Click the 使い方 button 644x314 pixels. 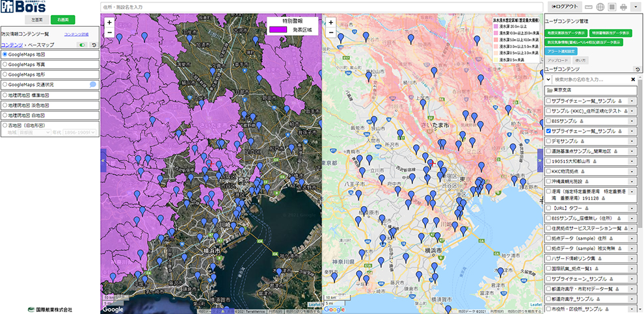[581, 60]
